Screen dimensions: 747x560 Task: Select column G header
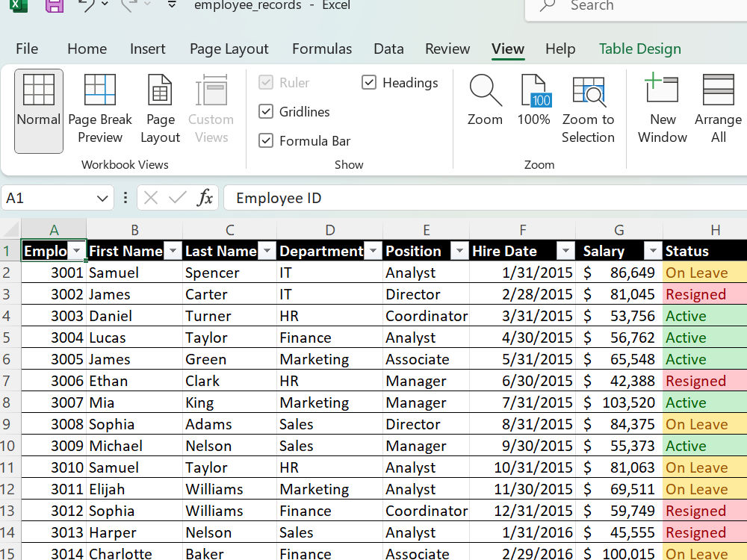tap(619, 229)
